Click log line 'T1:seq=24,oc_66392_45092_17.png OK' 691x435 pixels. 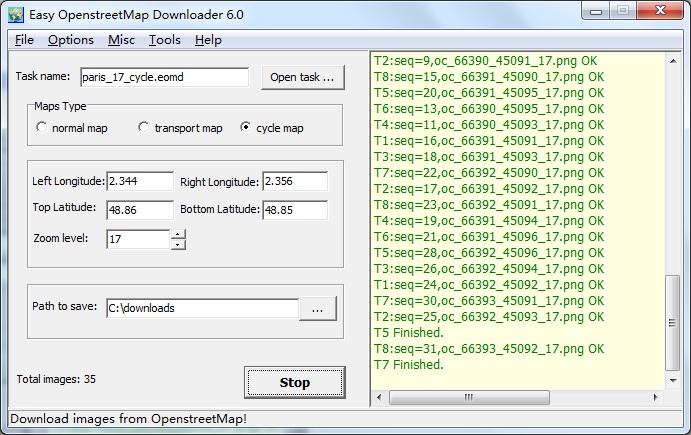pyautogui.click(x=489, y=285)
